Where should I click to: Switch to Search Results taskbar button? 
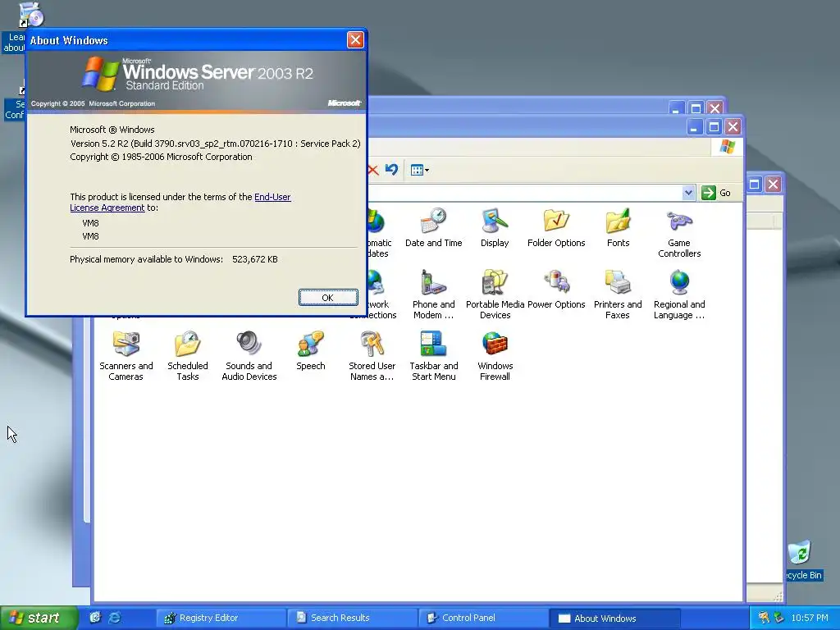pos(352,618)
